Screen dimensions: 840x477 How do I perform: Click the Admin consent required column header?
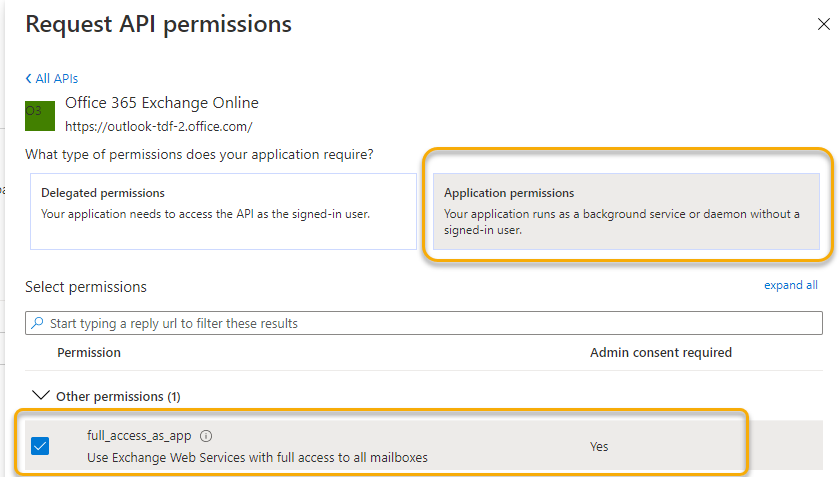pyautogui.click(x=660, y=353)
